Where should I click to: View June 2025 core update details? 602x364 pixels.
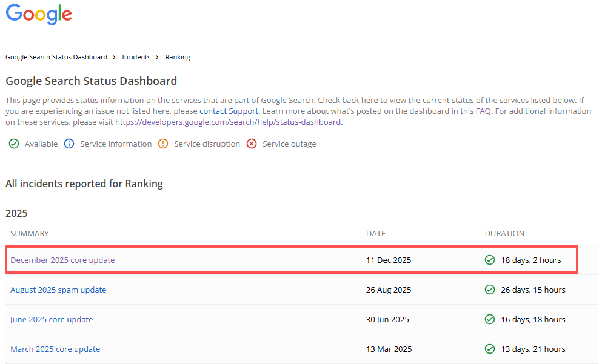click(52, 319)
